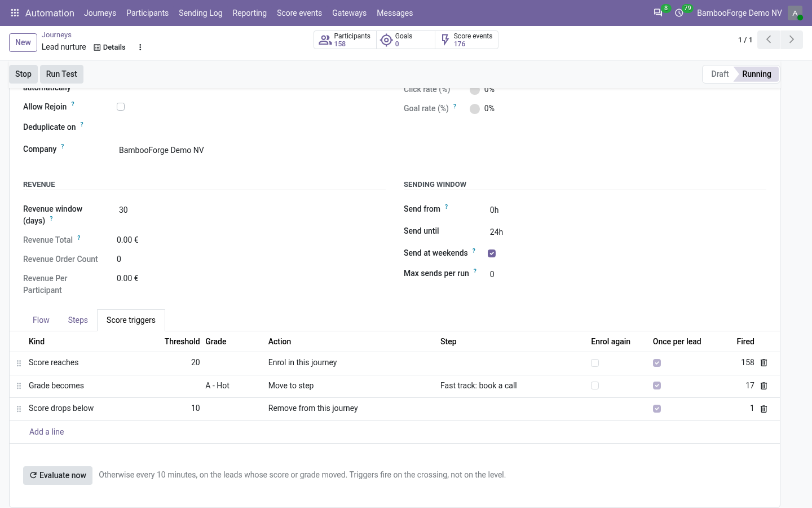Click the Run Test button
The image size is (812, 508).
(61, 74)
